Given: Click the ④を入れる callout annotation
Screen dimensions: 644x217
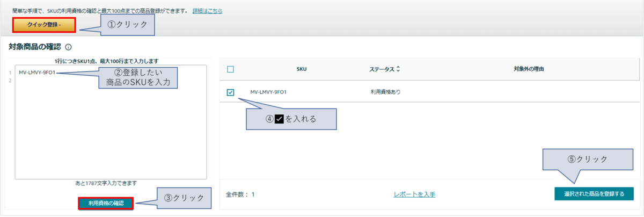Looking at the screenshot, I should click(x=291, y=119).
